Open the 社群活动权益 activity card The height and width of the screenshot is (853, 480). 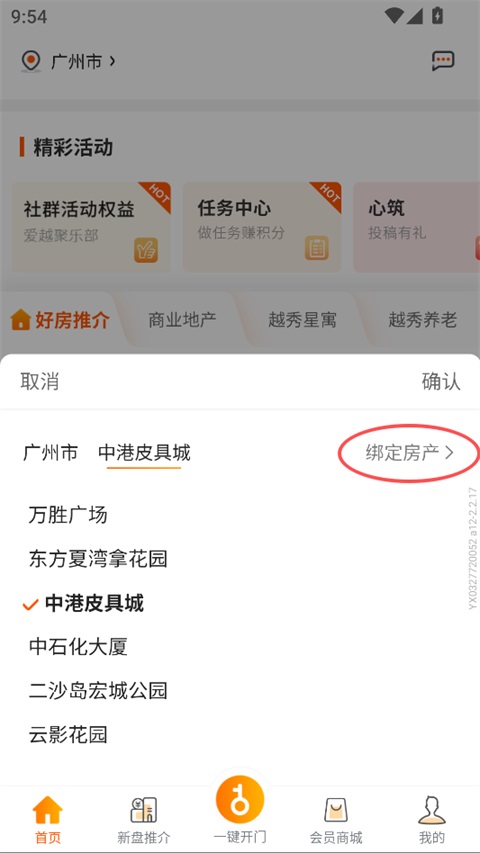tap(91, 227)
